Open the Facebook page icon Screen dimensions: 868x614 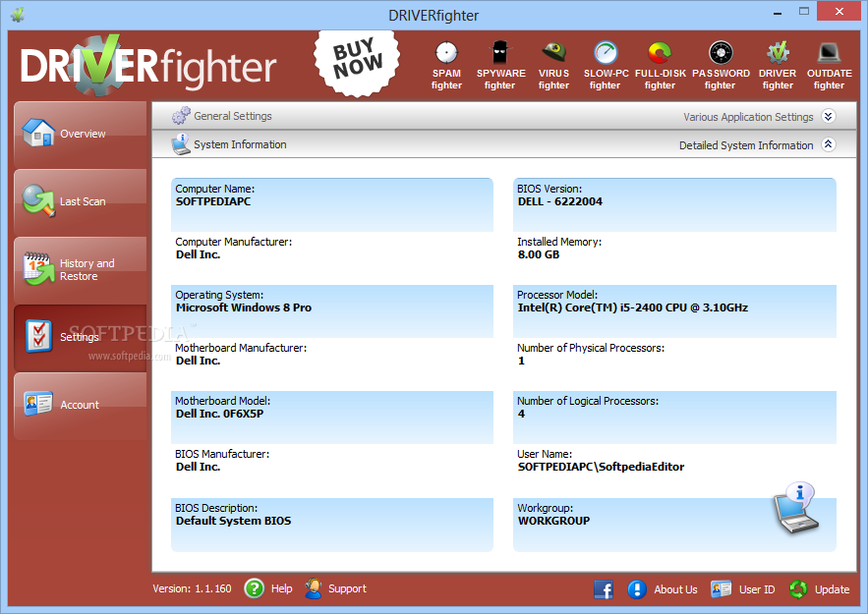[604, 589]
